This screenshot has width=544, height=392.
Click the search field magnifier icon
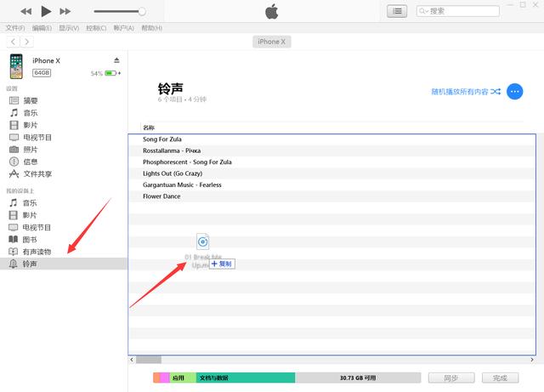click(423, 11)
